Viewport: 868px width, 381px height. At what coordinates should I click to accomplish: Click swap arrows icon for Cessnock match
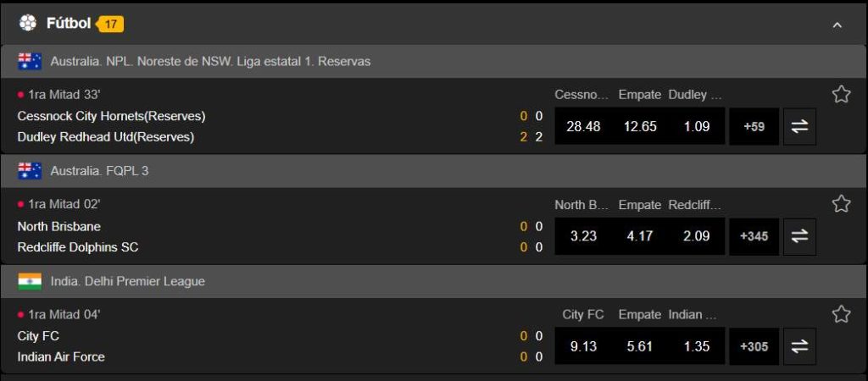click(799, 126)
